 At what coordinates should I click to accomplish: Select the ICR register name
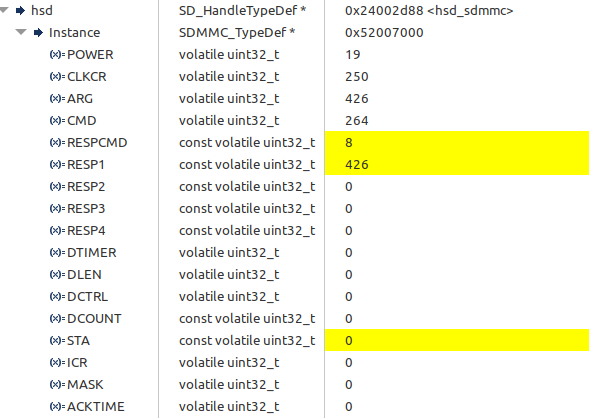(77, 362)
